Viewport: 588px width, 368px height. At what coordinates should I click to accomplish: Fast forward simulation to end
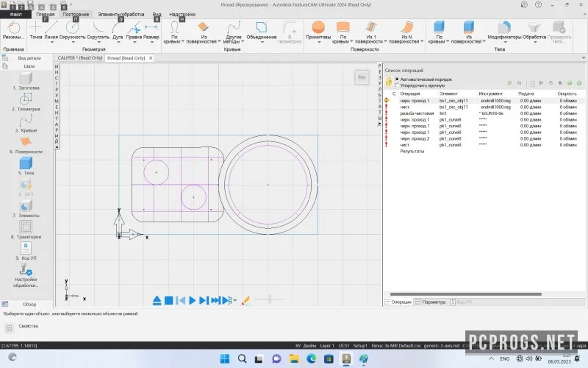[215, 300]
